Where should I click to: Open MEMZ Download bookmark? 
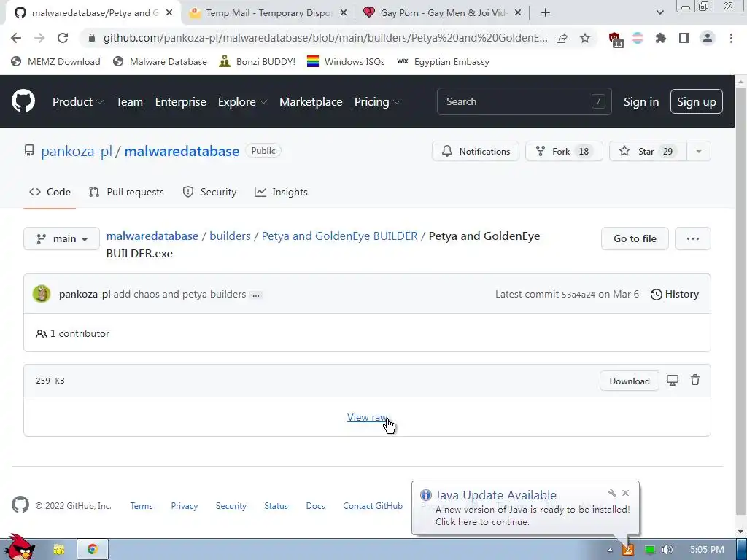click(x=55, y=61)
